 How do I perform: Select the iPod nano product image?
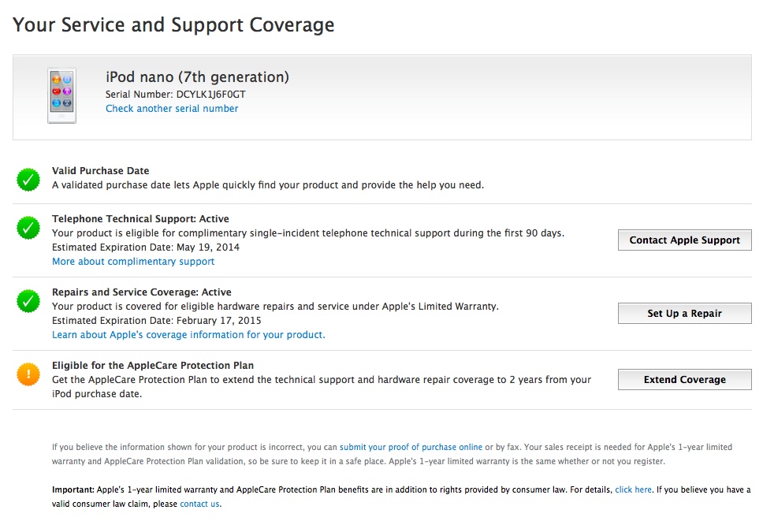61,96
